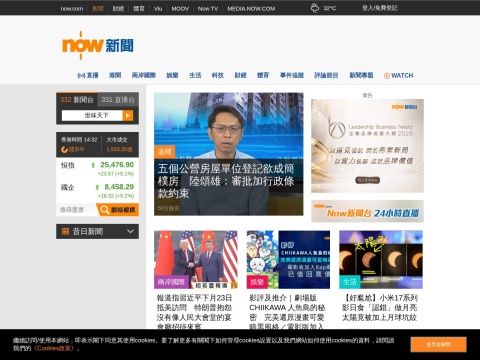The width and height of the screenshot is (480, 360).
Task: Open 體育 in the top black bar
Action: pyautogui.click(x=139, y=8)
